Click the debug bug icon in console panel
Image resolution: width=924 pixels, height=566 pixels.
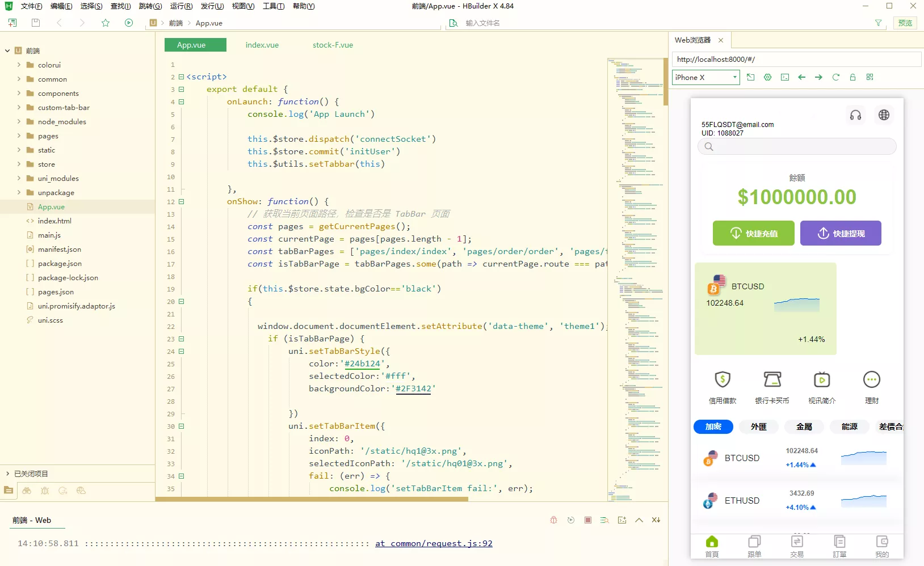[x=554, y=520]
